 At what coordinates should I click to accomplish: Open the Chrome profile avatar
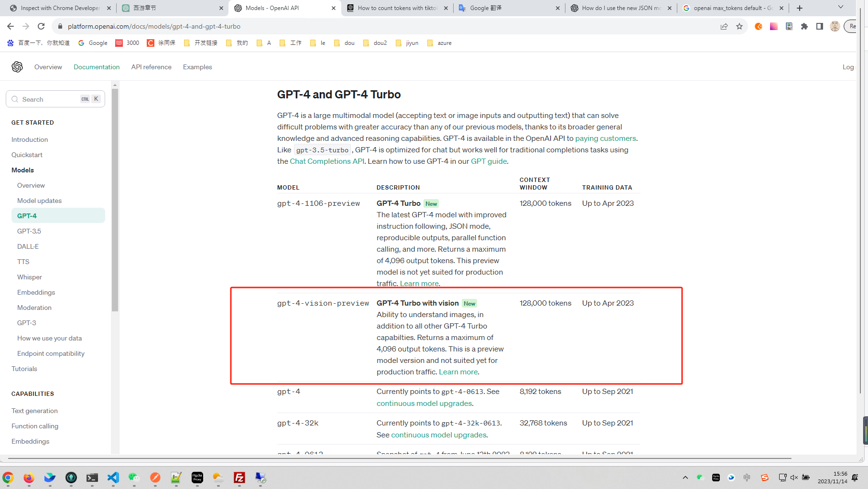click(835, 26)
